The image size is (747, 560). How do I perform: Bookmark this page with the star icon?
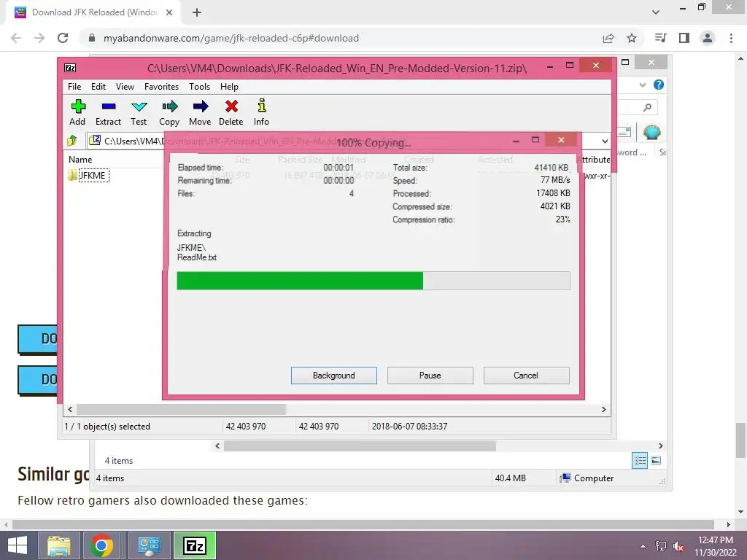click(x=632, y=38)
